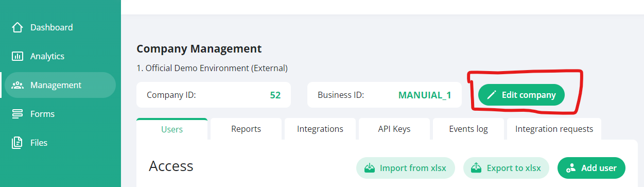Screen dimensions: 644x187
Task: Select Management in the sidebar
Action: (x=60, y=85)
